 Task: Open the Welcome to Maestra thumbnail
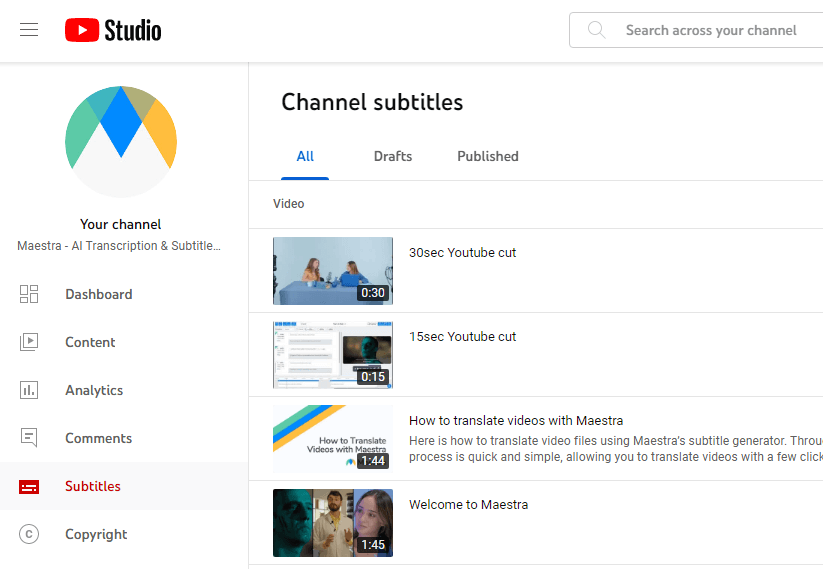click(333, 523)
